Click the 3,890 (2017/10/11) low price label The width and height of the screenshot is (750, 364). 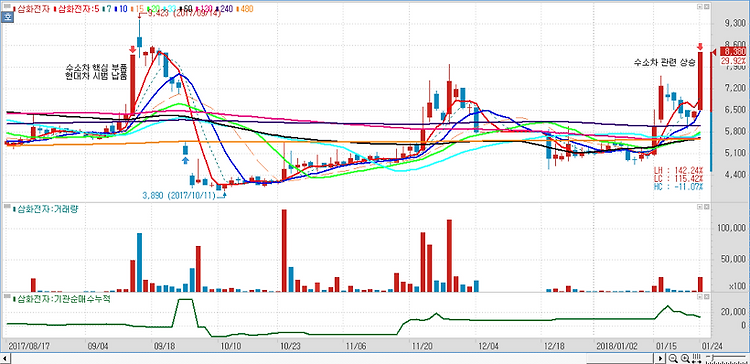click(179, 195)
